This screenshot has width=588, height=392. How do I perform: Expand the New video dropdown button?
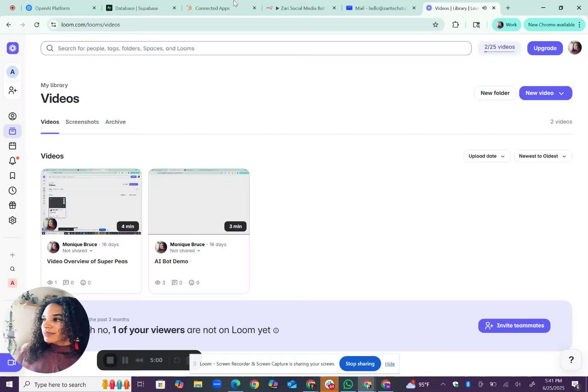pyautogui.click(x=561, y=93)
